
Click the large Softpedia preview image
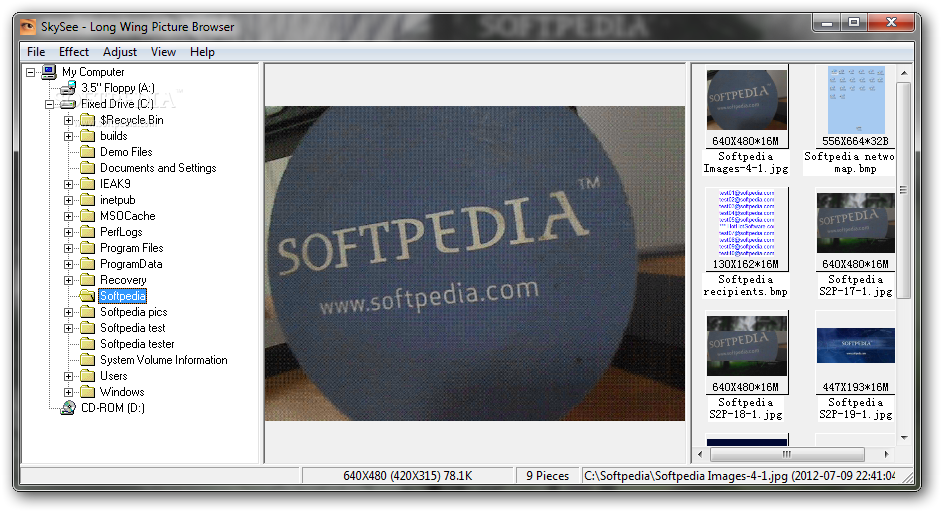475,263
